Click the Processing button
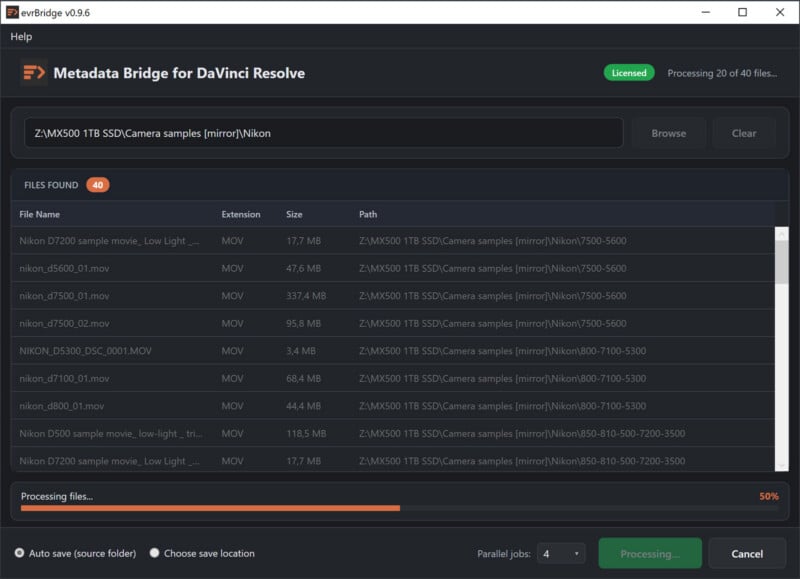800x579 pixels. [649, 553]
